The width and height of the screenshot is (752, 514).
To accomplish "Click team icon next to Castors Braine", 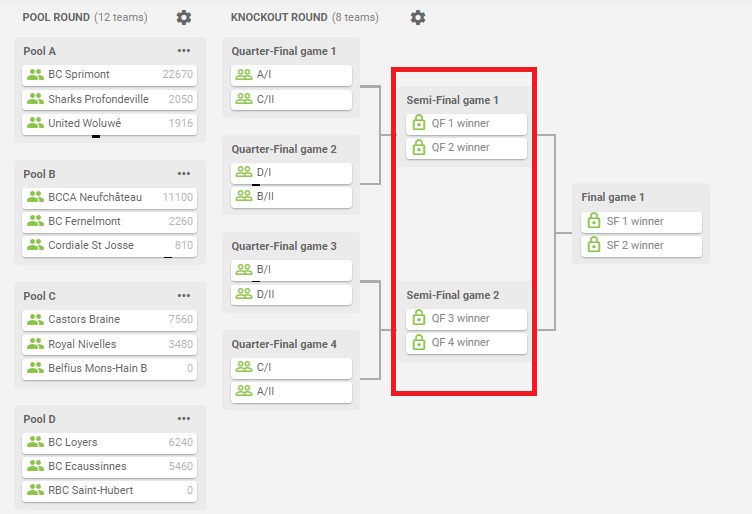I will coord(35,319).
